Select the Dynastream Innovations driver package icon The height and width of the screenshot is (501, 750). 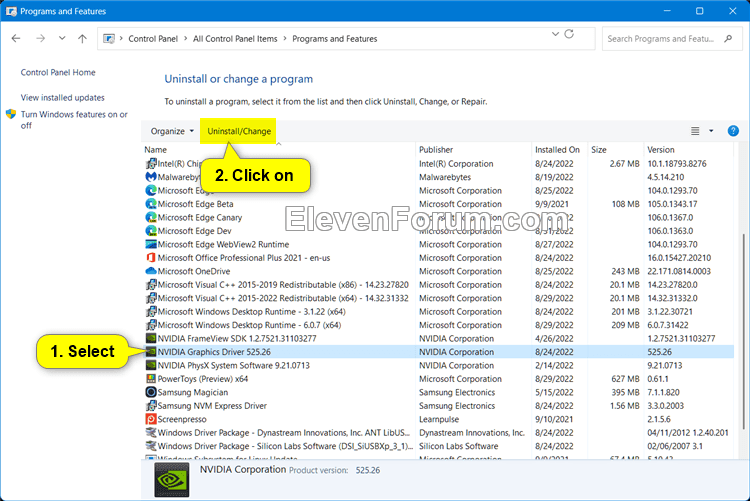(x=151, y=433)
